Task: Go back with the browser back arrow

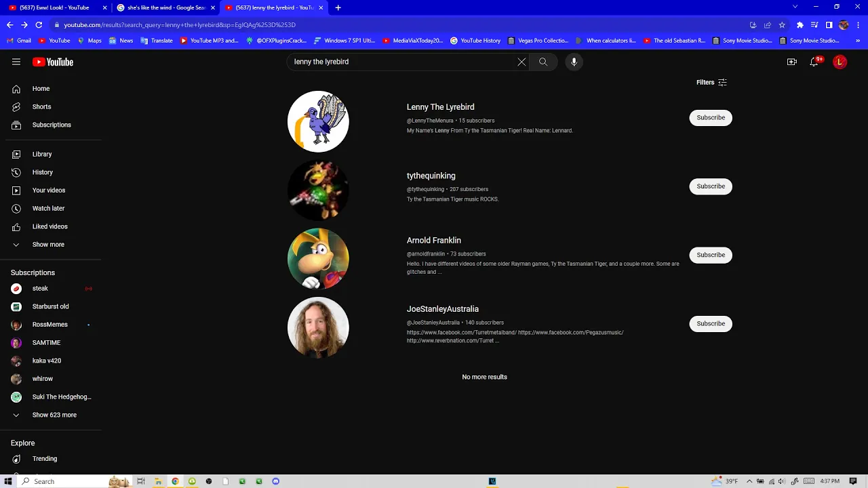Action: 9,25
